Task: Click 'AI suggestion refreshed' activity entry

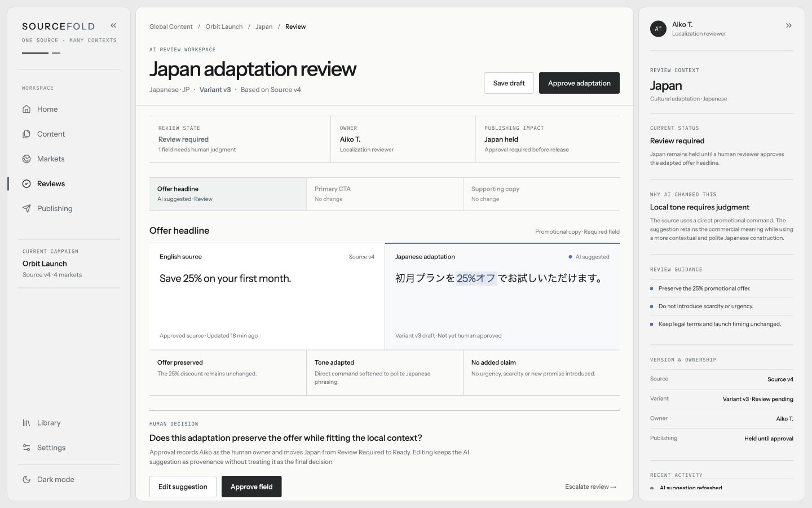Action: pos(691,488)
